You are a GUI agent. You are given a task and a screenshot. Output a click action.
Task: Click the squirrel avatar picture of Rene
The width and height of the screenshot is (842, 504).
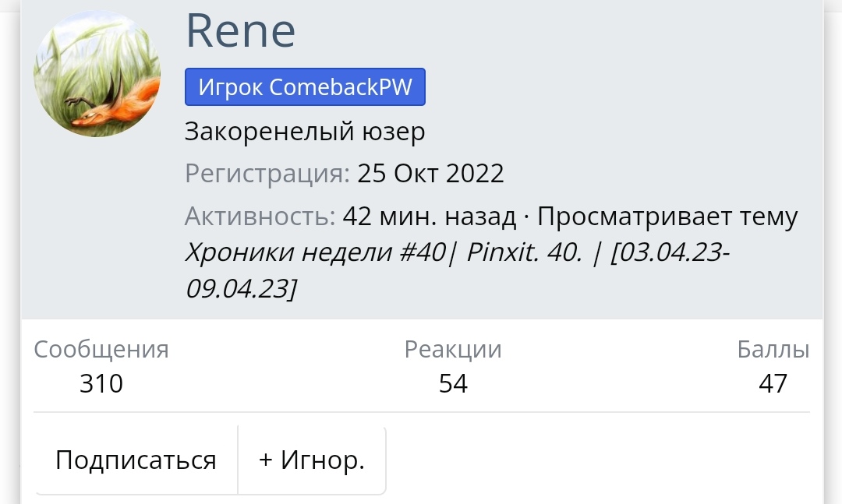pos(97,74)
